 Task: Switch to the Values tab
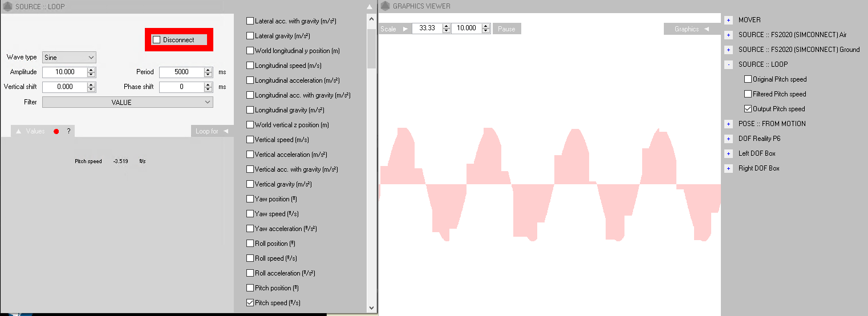click(35, 131)
